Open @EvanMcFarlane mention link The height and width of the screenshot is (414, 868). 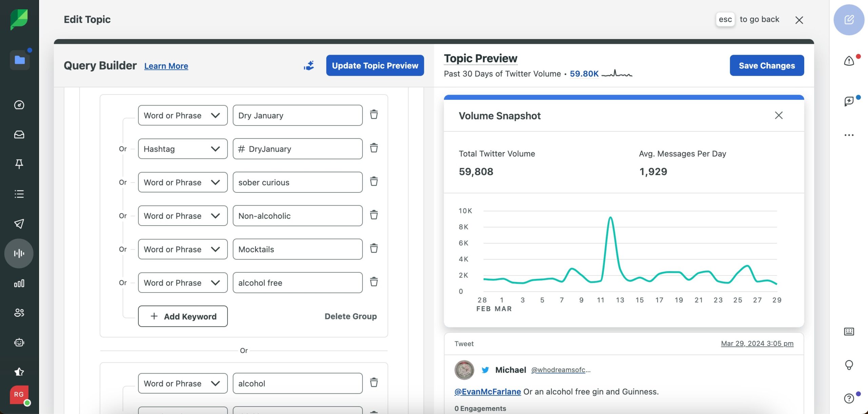488,392
